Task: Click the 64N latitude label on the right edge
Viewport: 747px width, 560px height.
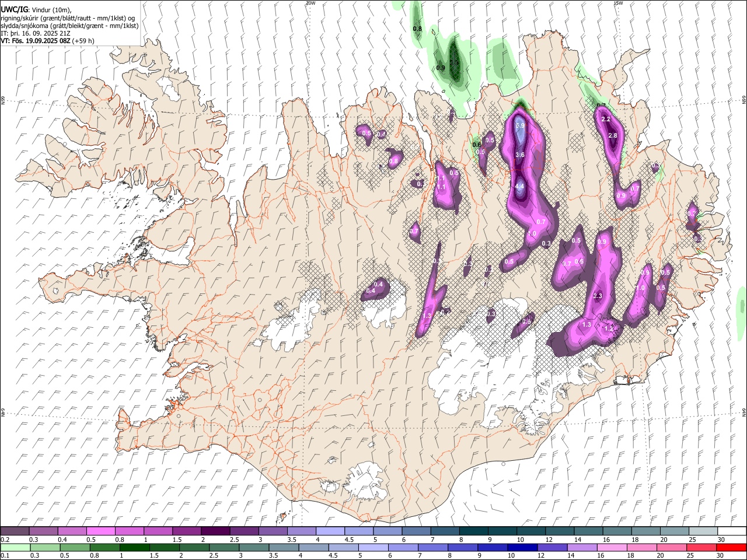Action: coord(743,412)
